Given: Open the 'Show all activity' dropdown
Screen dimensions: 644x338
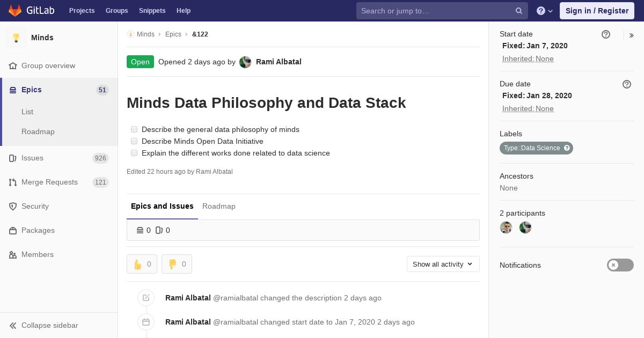Looking at the screenshot, I should pos(443,264).
